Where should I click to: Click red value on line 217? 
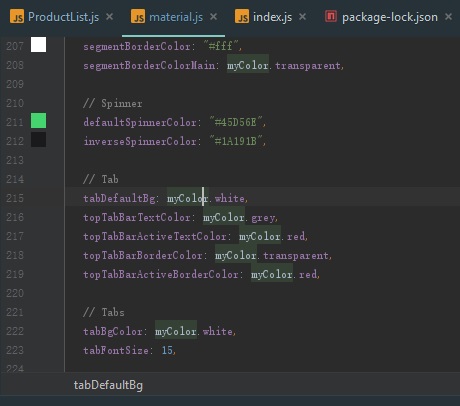coord(296,236)
